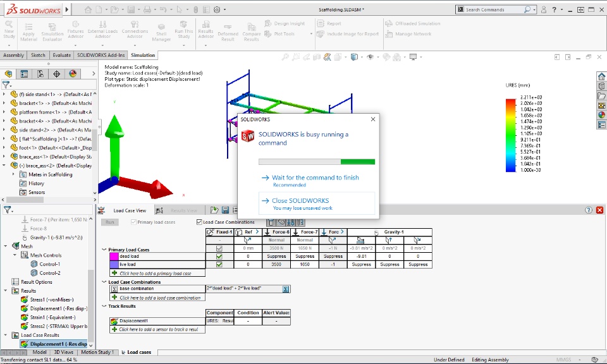Switch to the Evaluate ribbon tab
The height and width of the screenshot is (364, 607).
click(62, 56)
